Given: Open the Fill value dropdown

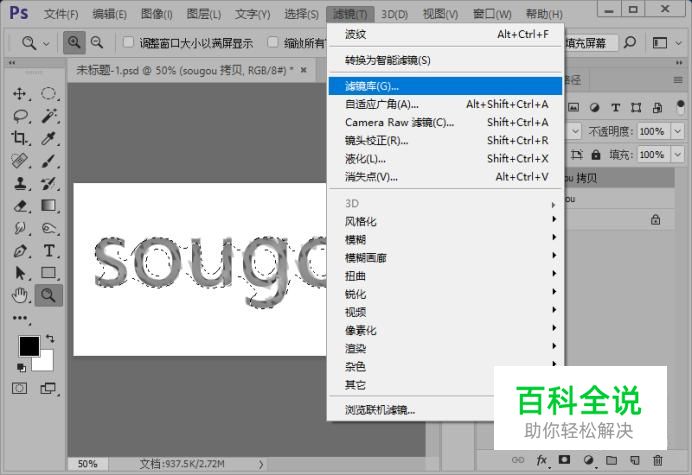Looking at the screenshot, I should (x=677, y=155).
